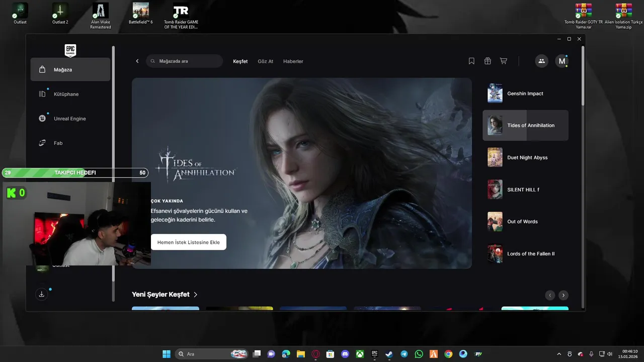Open Microsoft Store from the taskbar

click(x=331, y=354)
